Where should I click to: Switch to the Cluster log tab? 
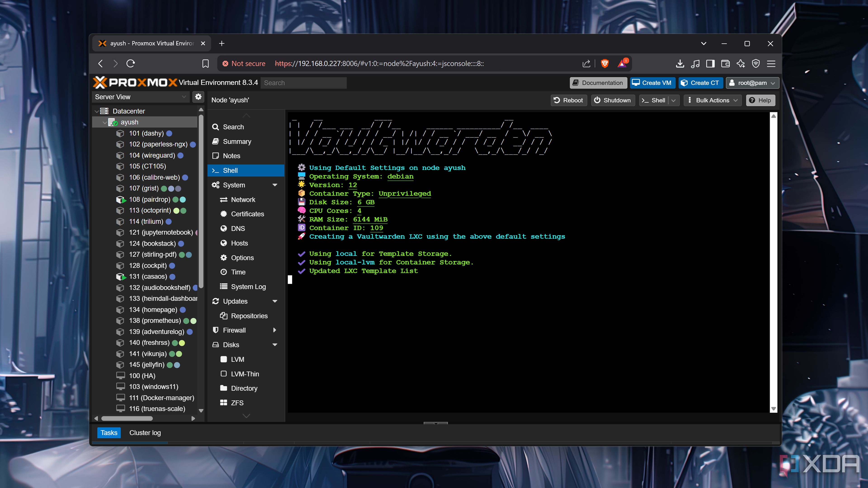coord(145,433)
